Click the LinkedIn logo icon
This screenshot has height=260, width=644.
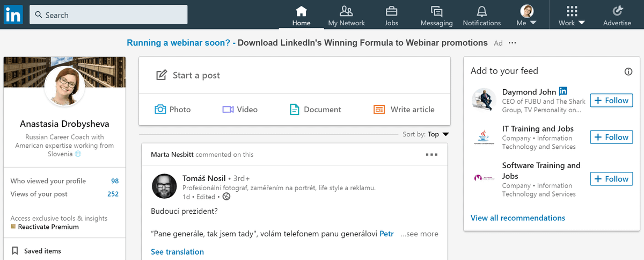click(13, 15)
